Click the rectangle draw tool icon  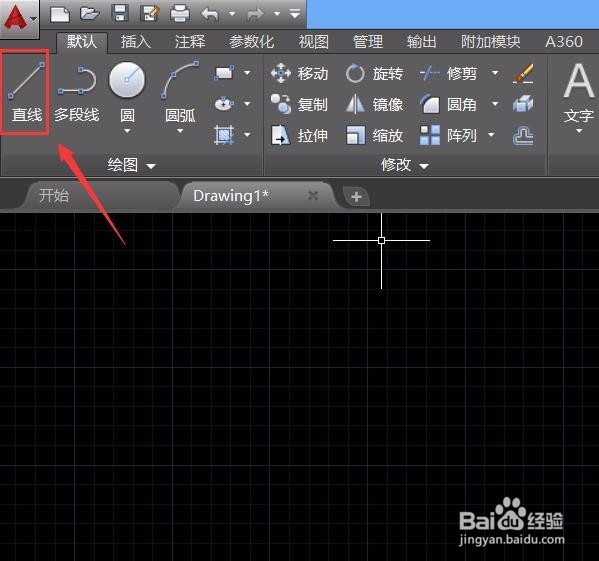[224, 73]
